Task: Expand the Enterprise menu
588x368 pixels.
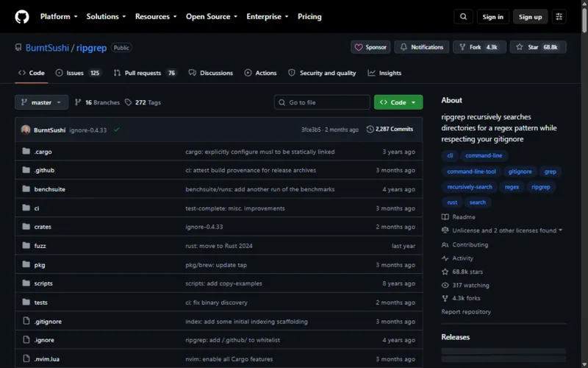Action: [268, 17]
